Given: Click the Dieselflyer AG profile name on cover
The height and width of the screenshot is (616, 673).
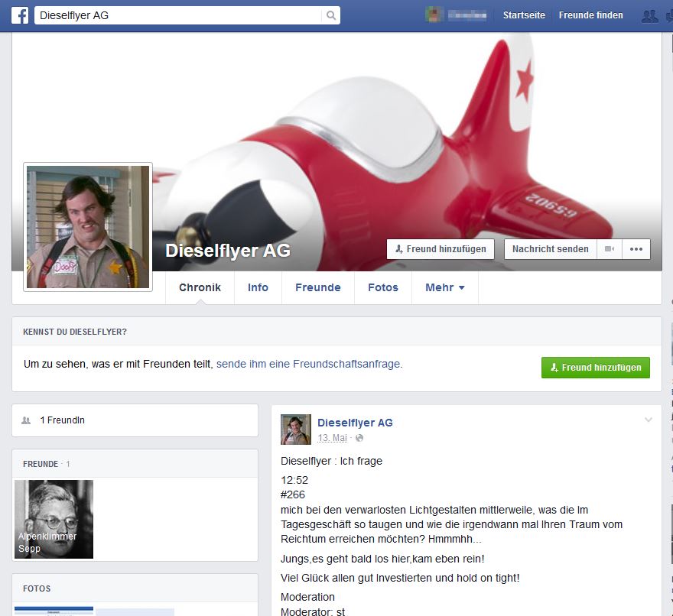Looking at the screenshot, I should click(228, 251).
